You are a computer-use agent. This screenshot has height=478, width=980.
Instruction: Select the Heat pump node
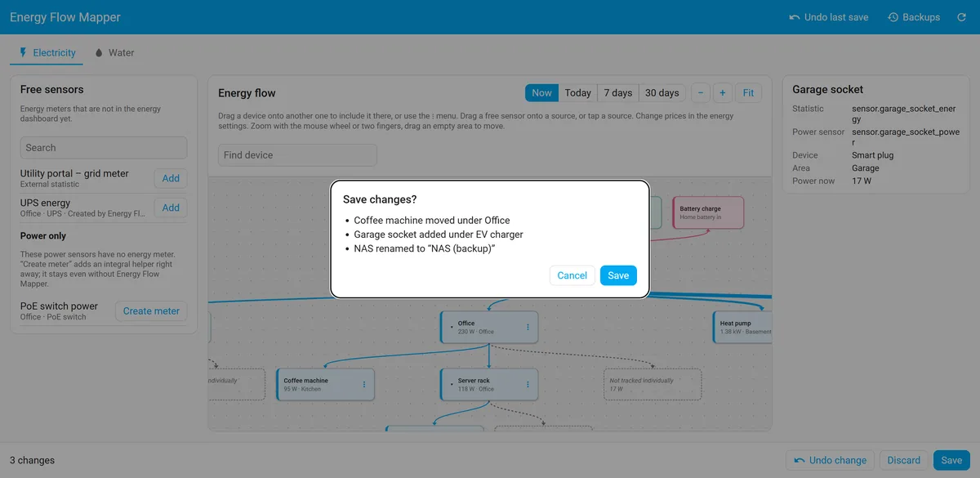(742, 328)
